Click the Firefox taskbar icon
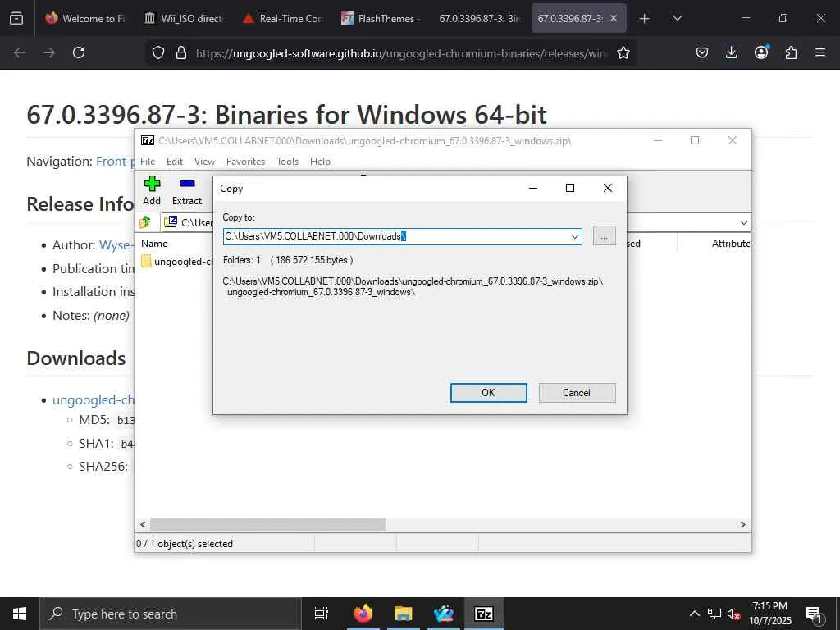 tap(363, 614)
